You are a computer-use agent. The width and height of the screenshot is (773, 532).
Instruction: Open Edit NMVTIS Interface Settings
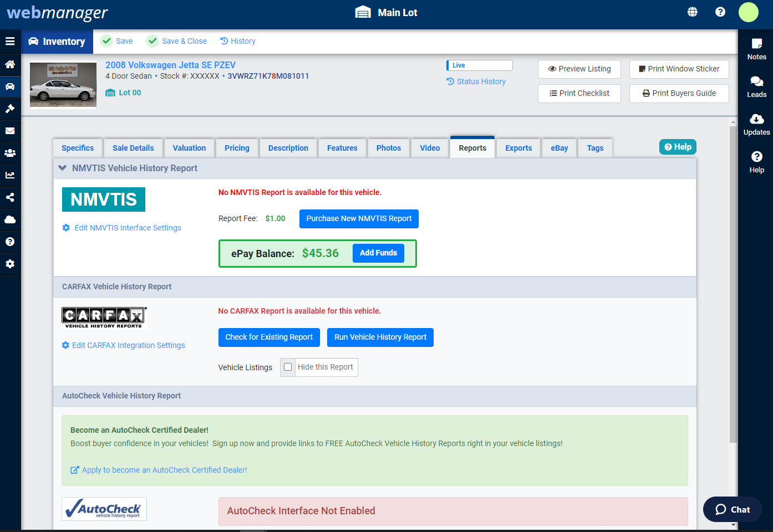[122, 228]
